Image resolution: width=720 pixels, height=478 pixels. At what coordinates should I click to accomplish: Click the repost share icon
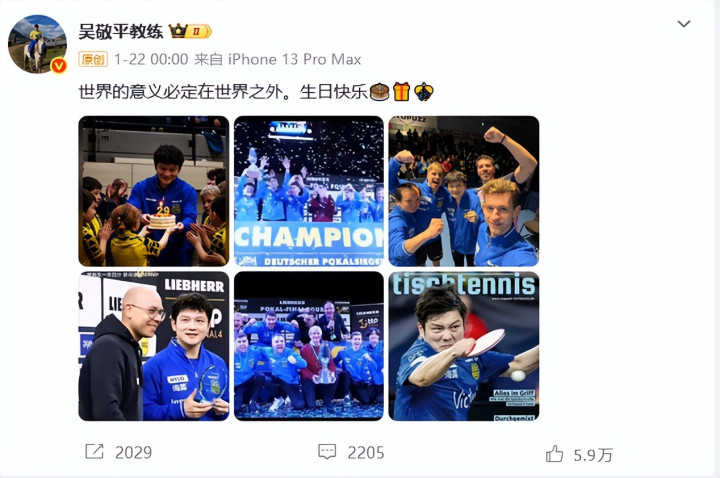click(95, 451)
